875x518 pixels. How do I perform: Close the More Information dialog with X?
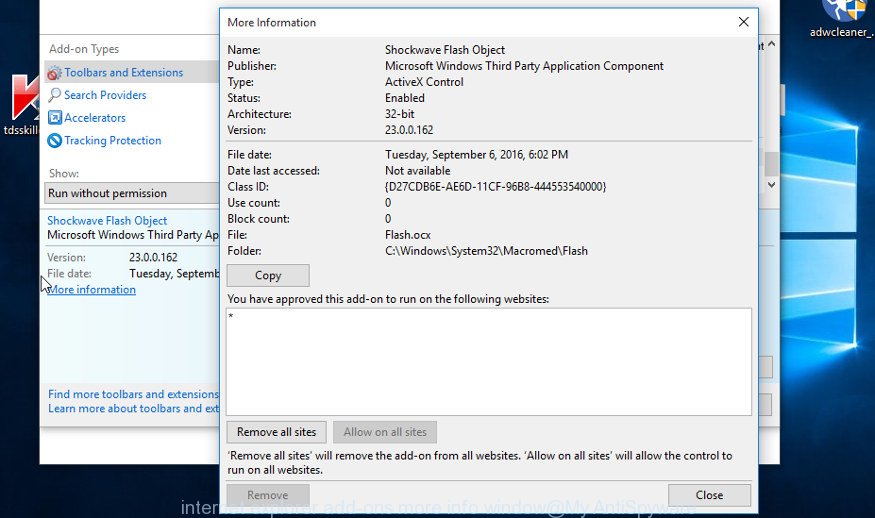[743, 22]
